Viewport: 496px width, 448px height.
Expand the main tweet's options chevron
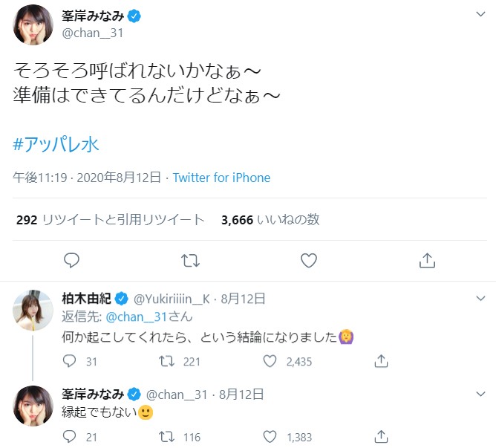[480, 14]
